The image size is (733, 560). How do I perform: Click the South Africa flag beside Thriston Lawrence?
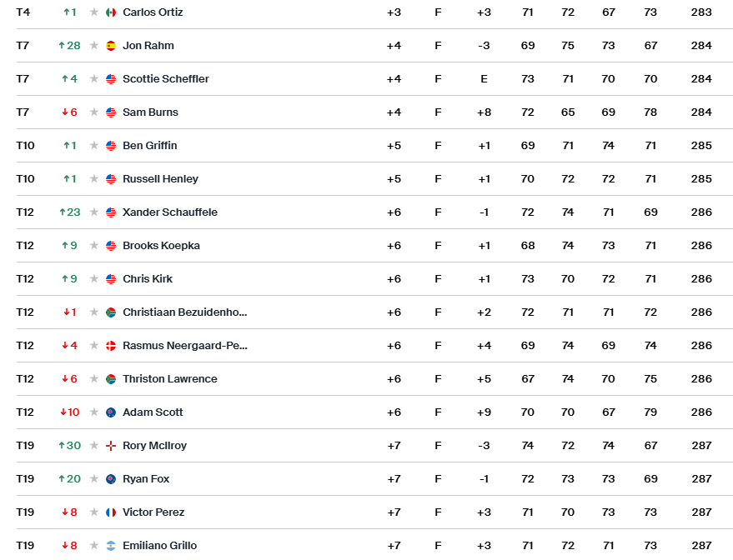click(111, 379)
